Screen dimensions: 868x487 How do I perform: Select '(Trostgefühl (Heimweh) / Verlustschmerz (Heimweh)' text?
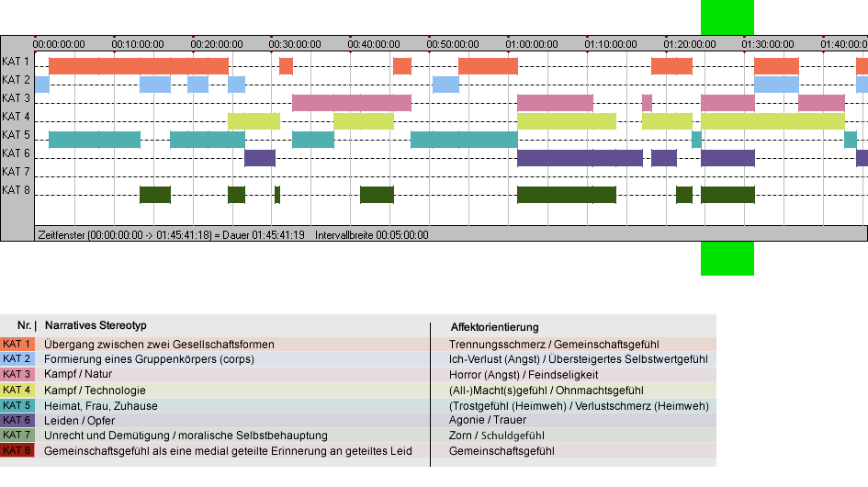click(579, 405)
